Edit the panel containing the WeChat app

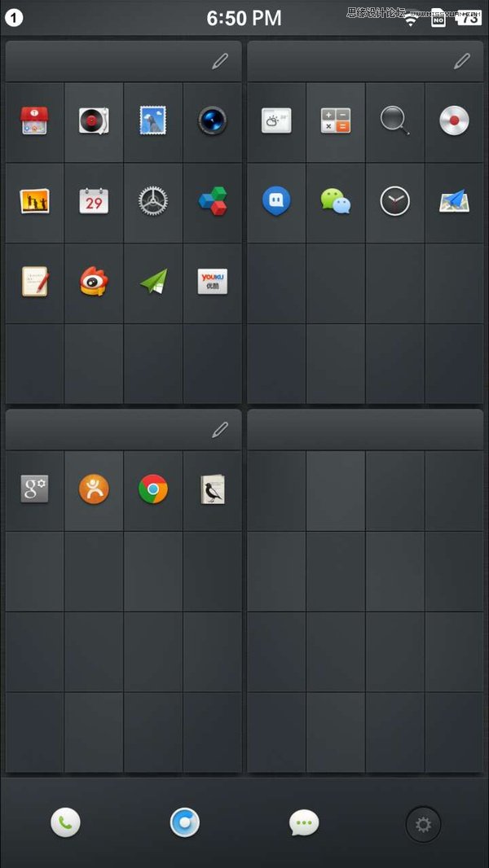(x=462, y=61)
